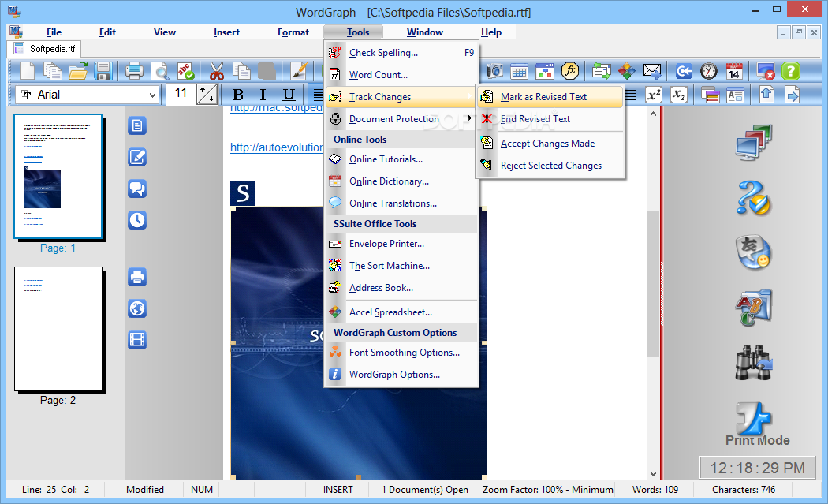Click the fx formula icon
The image size is (828, 504).
tap(570, 71)
